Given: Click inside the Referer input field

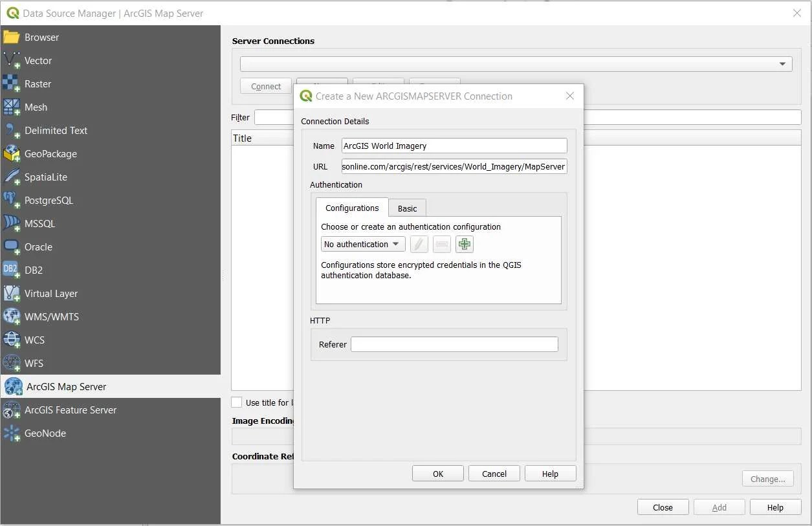Looking at the screenshot, I should click(x=454, y=344).
